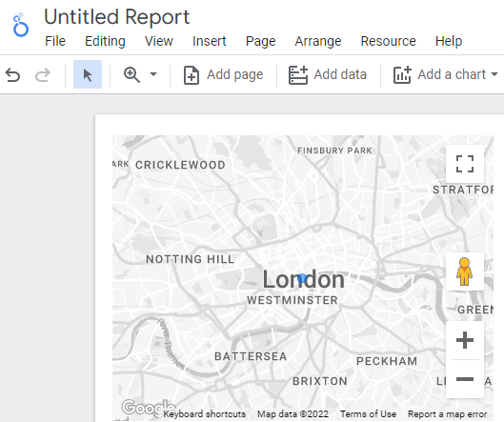Click Report a map error link
504x422 pixels.
(x=448, y=414)
